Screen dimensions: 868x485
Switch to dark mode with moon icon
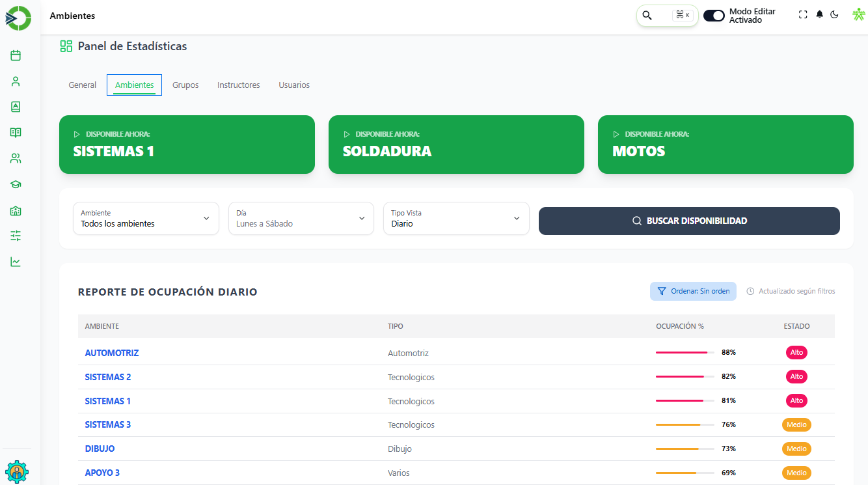pyautogui.click(x=835, y=15)
